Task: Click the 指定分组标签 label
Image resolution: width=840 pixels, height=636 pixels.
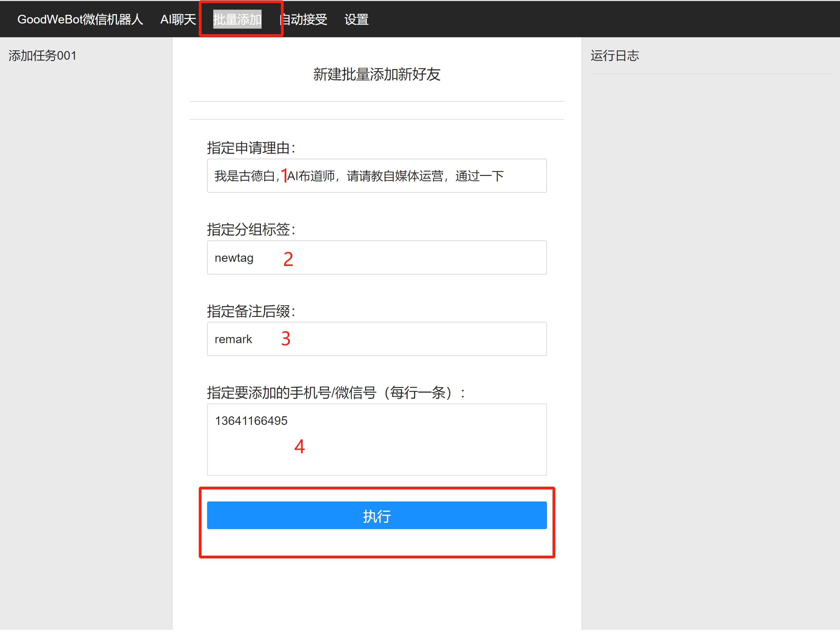Action: pyautogui.click(x=251, y=229)
